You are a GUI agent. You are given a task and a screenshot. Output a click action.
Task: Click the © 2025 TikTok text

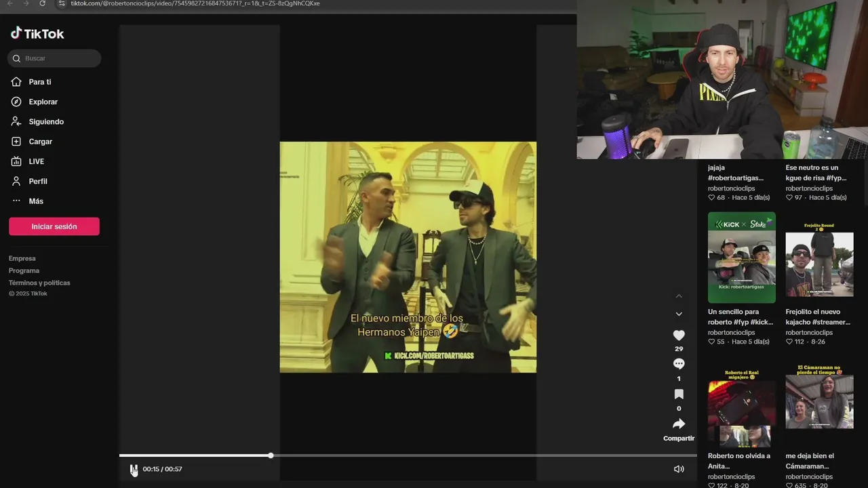coord(28,293)
